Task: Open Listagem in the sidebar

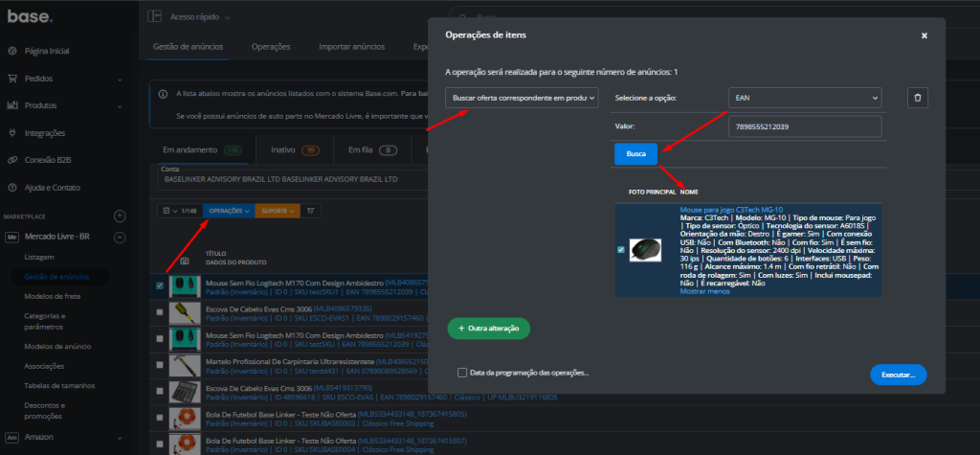Action: click(x=39, y=257)
